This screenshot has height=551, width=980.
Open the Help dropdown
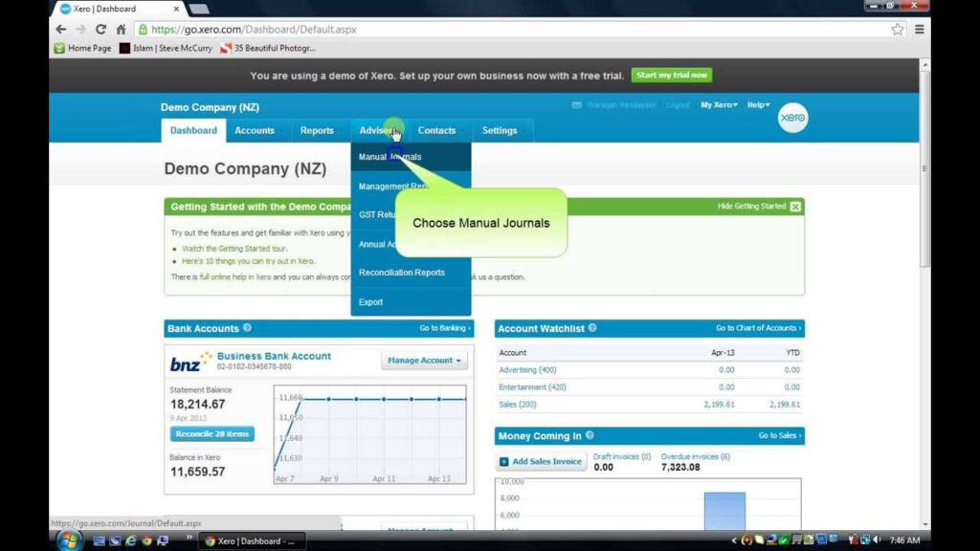[x=758, y=105]
